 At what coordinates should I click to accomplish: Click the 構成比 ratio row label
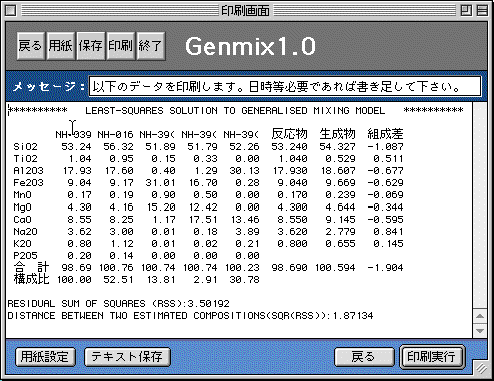click(31, 279)
